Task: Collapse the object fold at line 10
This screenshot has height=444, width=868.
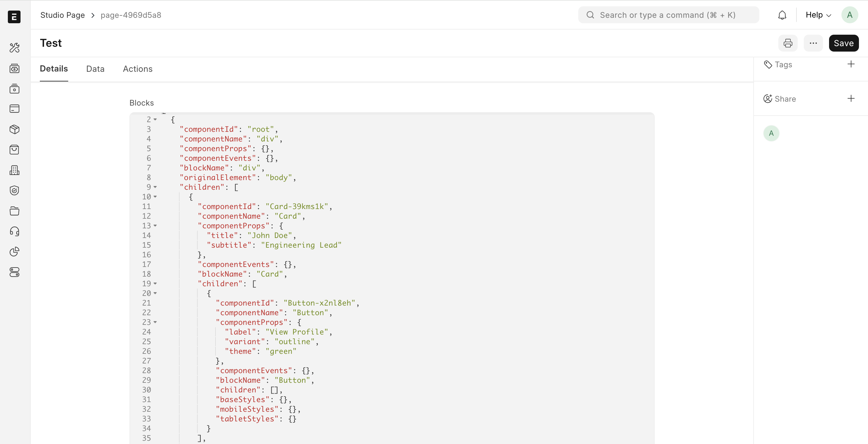Action: click(x=155, y=197)
